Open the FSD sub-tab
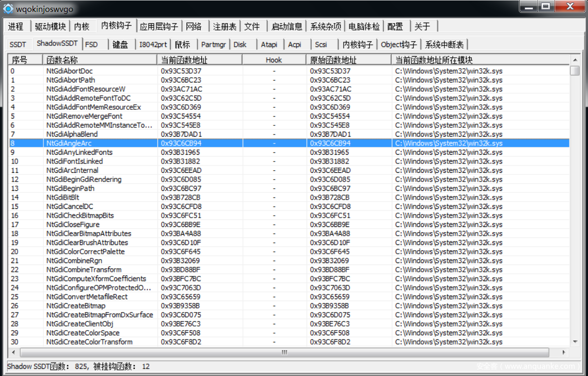The height and width of the screenshot is (376, 588). tap(91, 44)
